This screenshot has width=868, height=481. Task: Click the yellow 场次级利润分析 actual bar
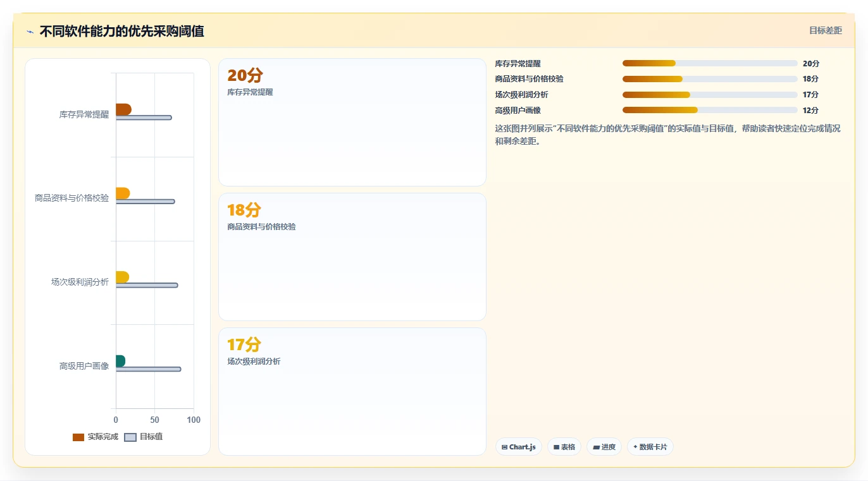coord(122,277)
